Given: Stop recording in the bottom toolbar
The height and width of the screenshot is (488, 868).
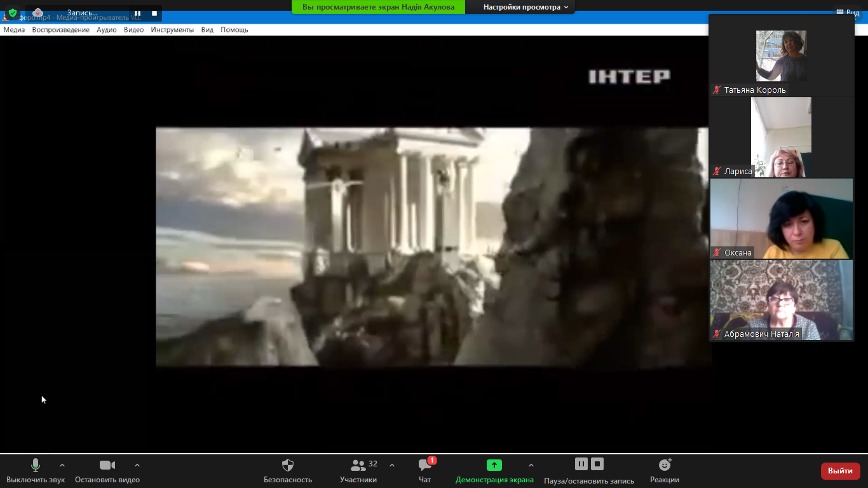Looking at the screenshot, I should [x=597, y=464].
